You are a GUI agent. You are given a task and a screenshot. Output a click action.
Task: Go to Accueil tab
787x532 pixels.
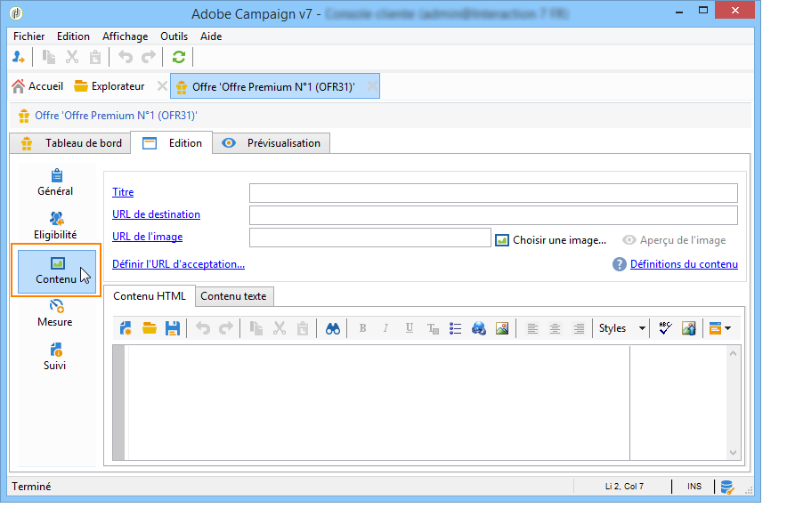click(37, 86)
